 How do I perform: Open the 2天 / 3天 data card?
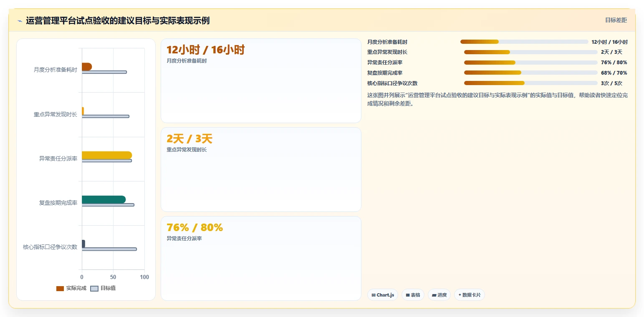point(261,169)
